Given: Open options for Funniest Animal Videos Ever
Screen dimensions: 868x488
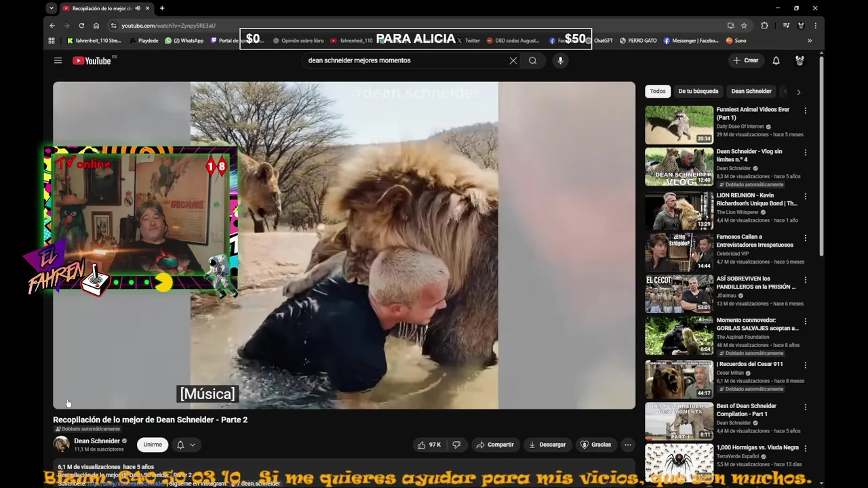Looking at the screenshot, I should (x=805, y=110).
